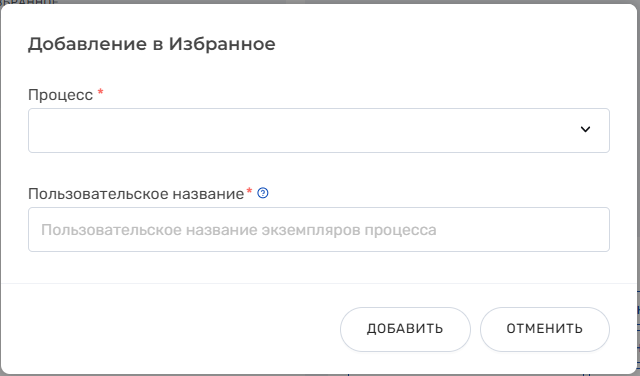640x376 pixels.
Task: Click the red asterisk beside Процесс
Action: [x=100, y=92]
